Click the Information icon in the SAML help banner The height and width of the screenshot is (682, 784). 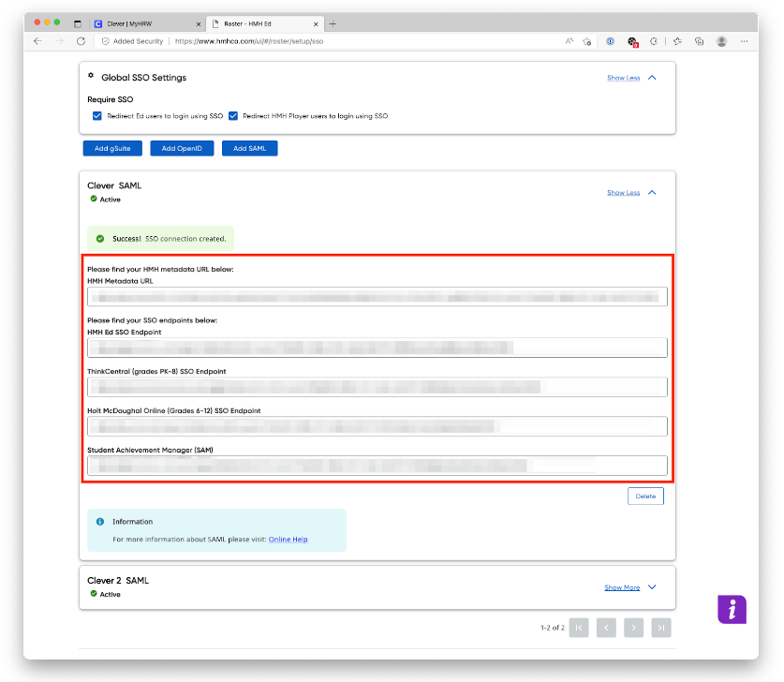coord(100,522)
